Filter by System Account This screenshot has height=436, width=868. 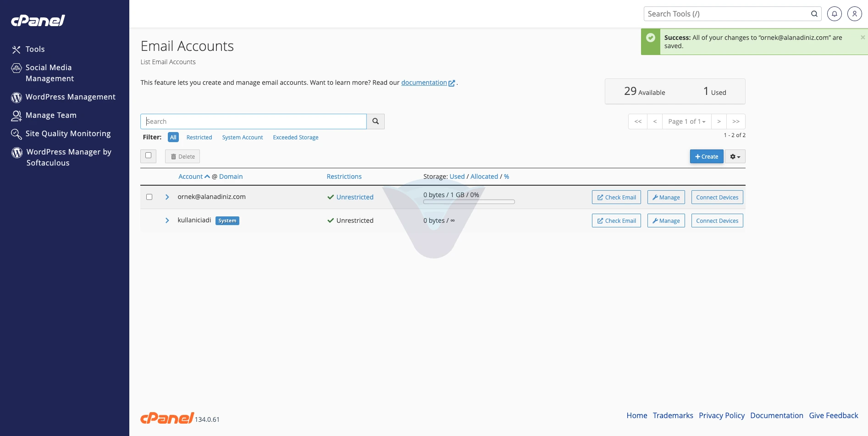[x=243, y=138]
